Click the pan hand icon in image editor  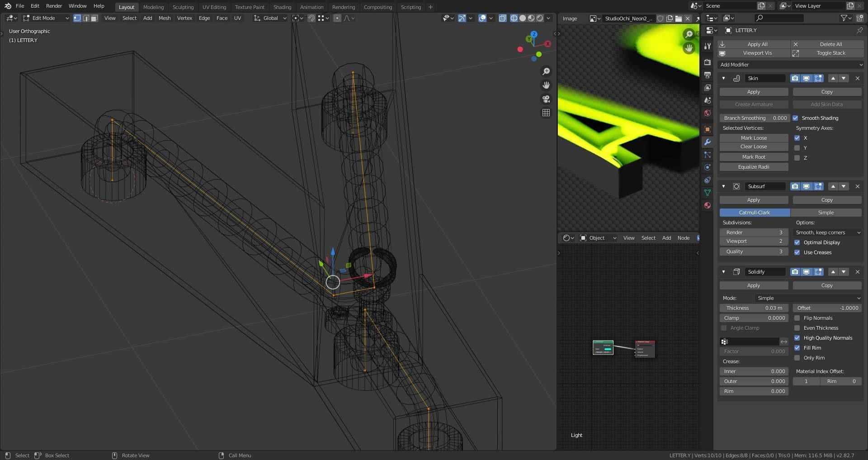(x=689, y=48)
